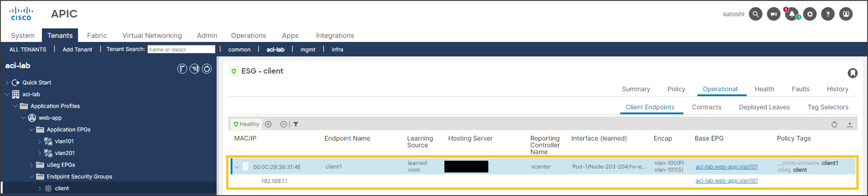
Task: Expand the vlan201 EPG node
Action: coord(39,153)
